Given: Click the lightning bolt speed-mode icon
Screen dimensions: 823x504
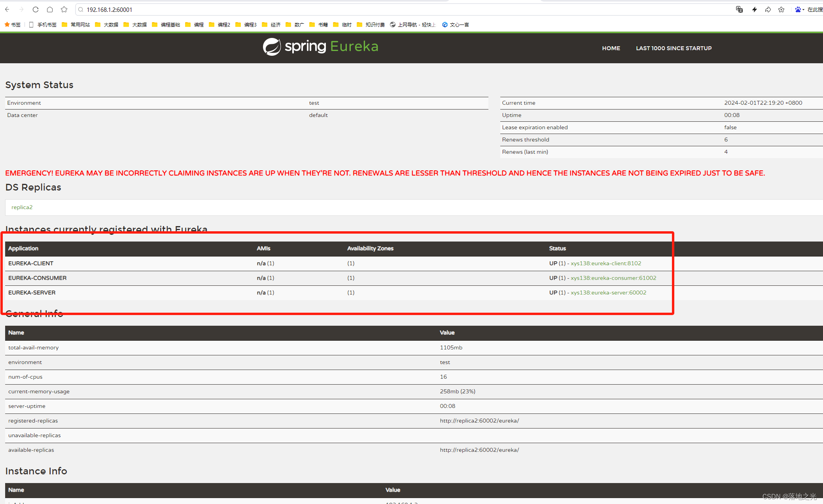Looking at the screenshot, I should (754, 9).
